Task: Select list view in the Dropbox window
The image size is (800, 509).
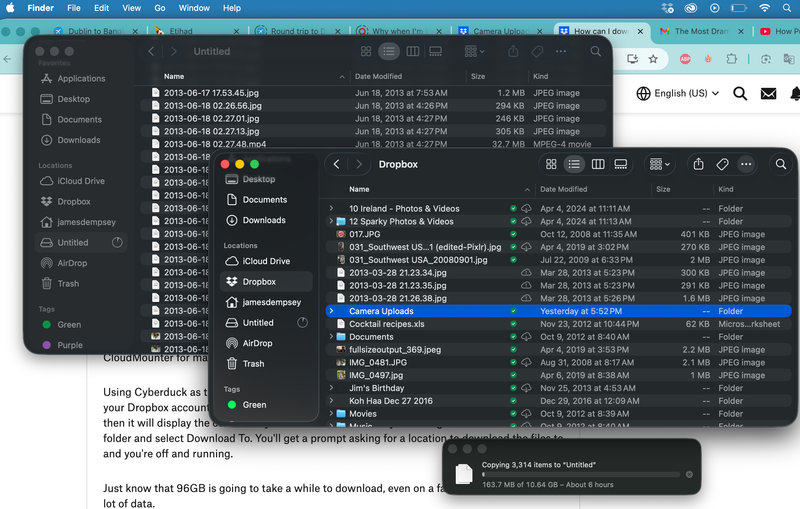Action: click(574, 164)
